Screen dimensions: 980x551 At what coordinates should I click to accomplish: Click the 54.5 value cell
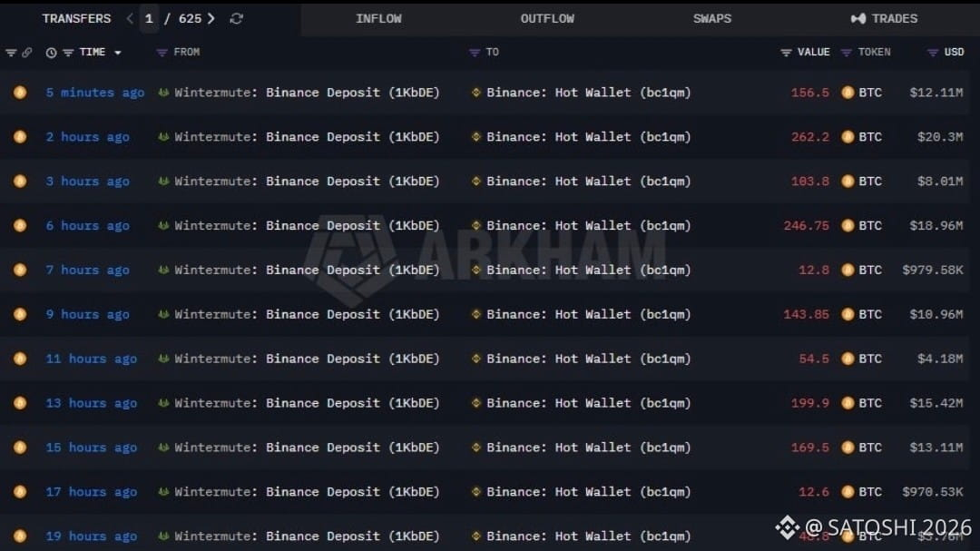coord(814,359)
